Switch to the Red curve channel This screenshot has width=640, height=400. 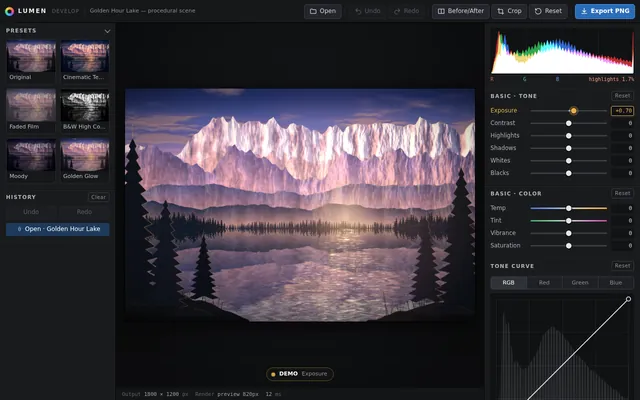click(x=544, y=282)
